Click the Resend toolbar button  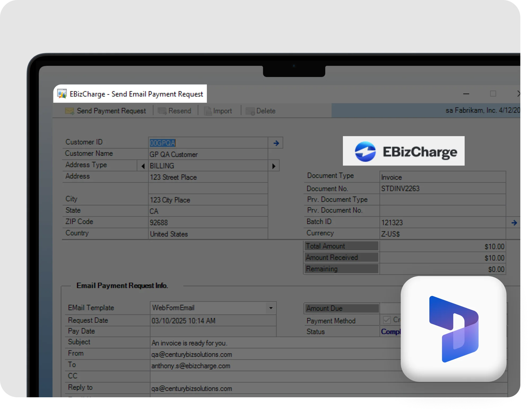tap(175, 111)
